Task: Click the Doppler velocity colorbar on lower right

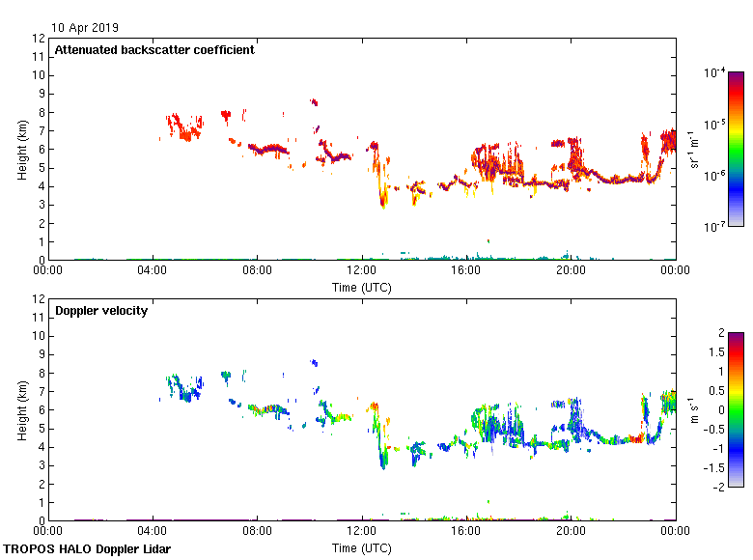Action: tap(736, 409)
